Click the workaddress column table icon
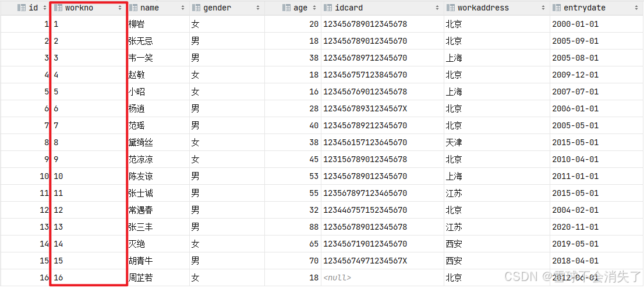 [x=451, y=8]
